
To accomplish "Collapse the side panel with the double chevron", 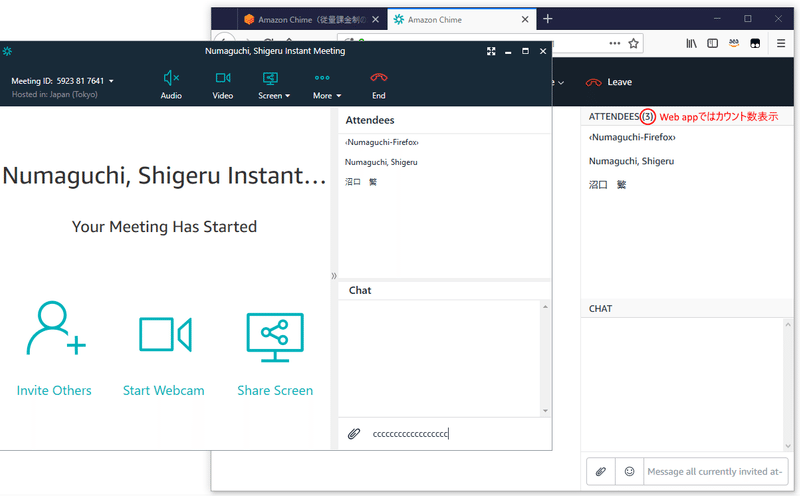I will [x=334, y=276].
